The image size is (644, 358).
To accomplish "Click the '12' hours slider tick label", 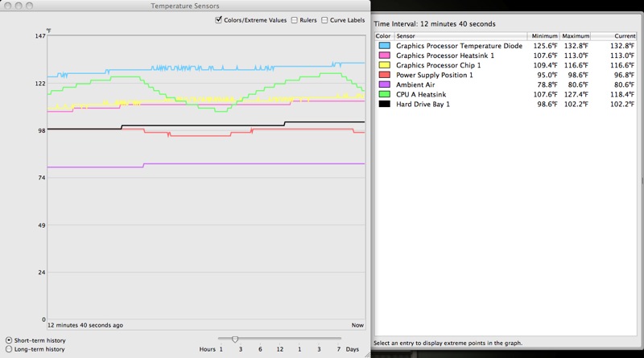I will 279,349.
